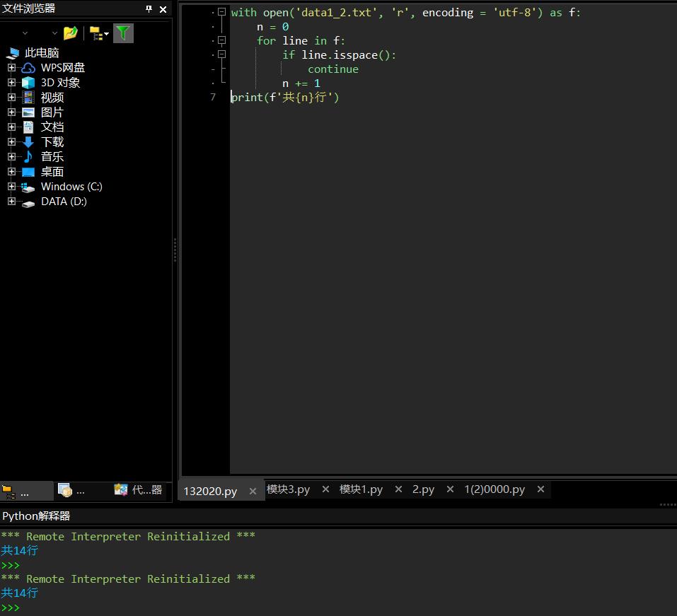
Task: Collapse the with open code fold
Action: click(222, 12)
